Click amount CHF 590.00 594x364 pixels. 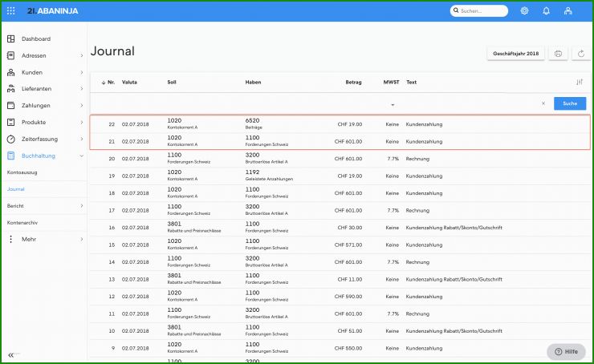click(x=348, y=297)
